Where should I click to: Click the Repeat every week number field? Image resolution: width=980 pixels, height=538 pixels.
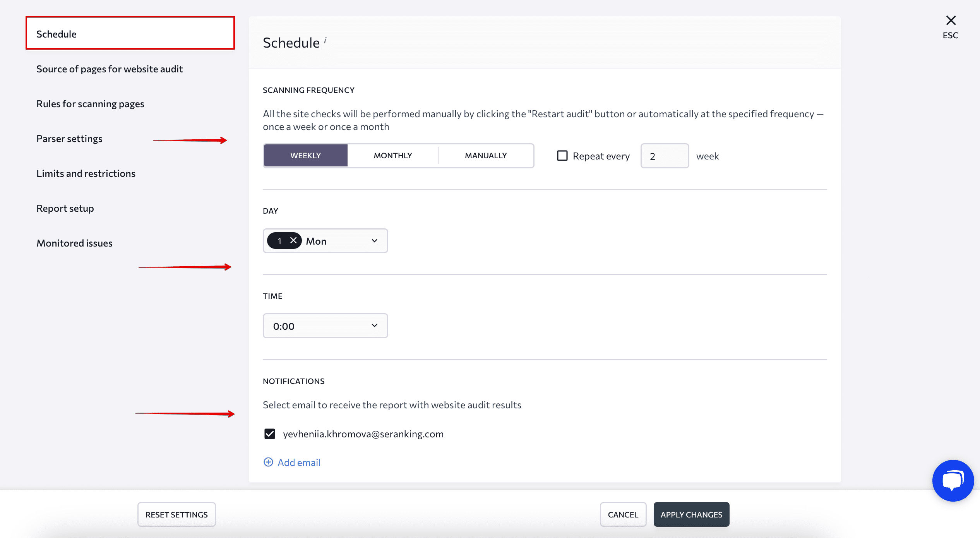click(665, 156)
